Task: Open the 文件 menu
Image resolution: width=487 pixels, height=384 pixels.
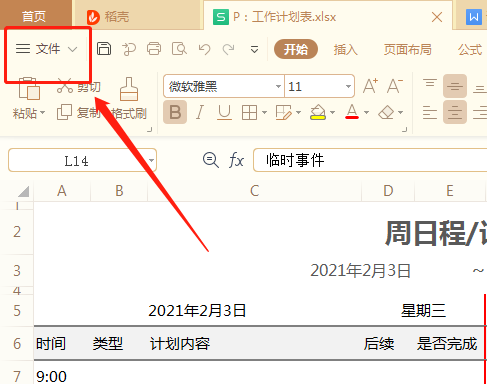Action: coord(47,49)
